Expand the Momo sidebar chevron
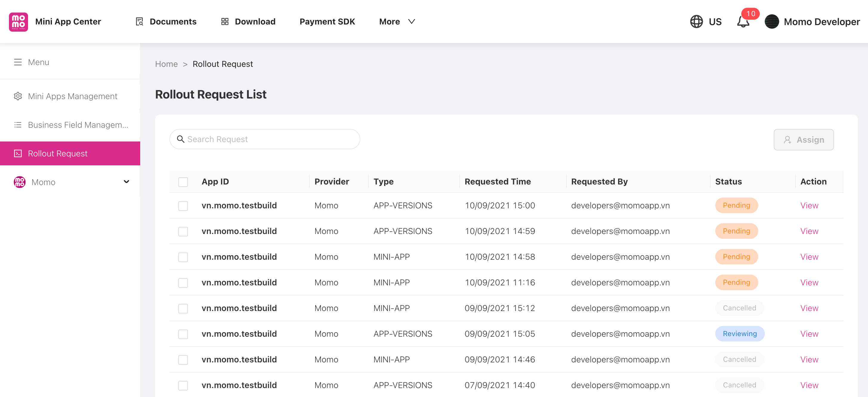 (x=126, y=182)
